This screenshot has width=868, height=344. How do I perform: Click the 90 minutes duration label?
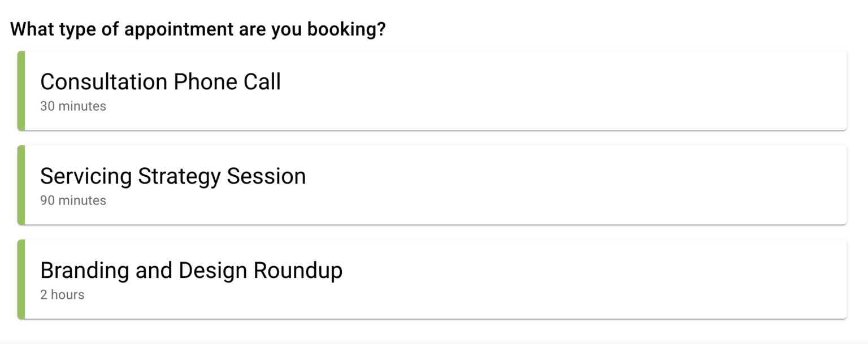pyautogui.click(x=73, y=200)
